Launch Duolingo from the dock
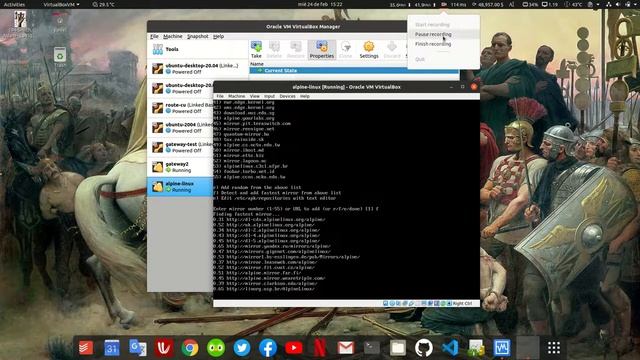The image size is (640, 360). coord(216,348)
